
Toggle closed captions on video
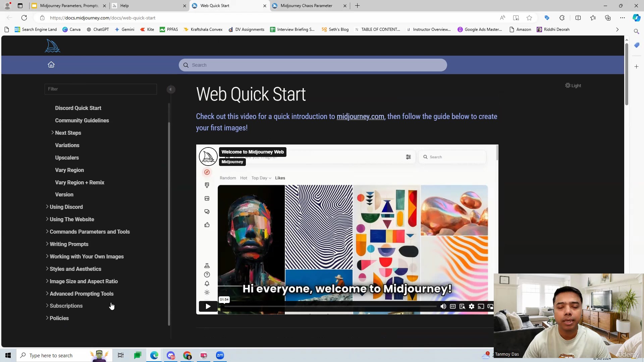pos(453,306)
